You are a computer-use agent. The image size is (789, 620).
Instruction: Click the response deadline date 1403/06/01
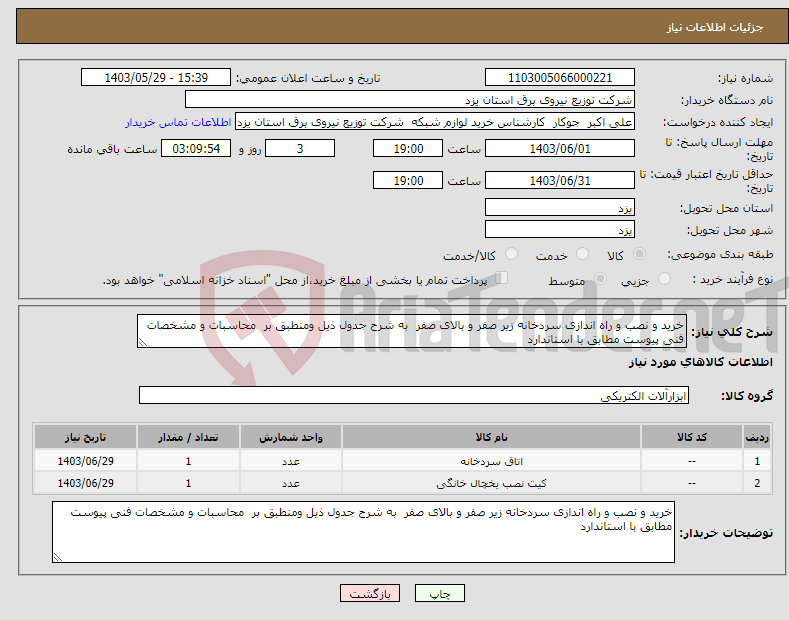click(560, 148)
